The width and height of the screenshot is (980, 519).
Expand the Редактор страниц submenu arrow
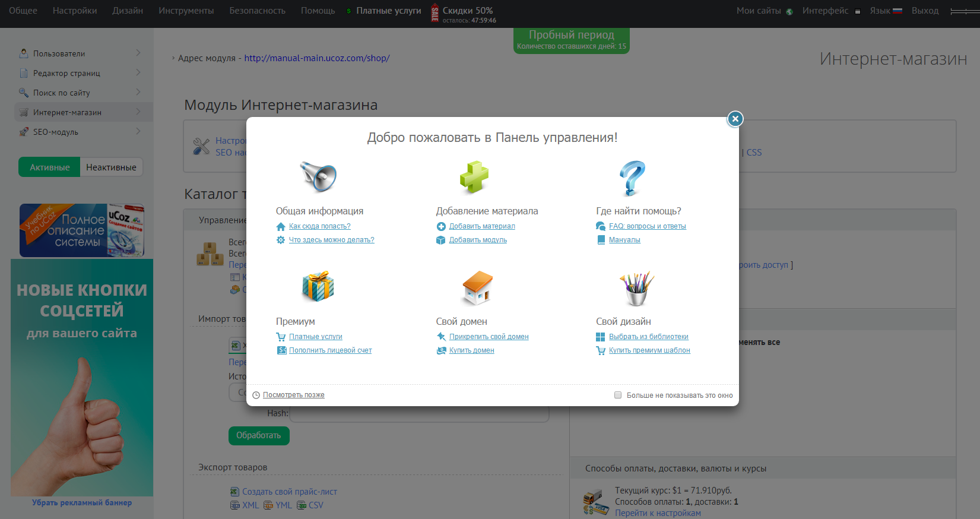[138, 73]
